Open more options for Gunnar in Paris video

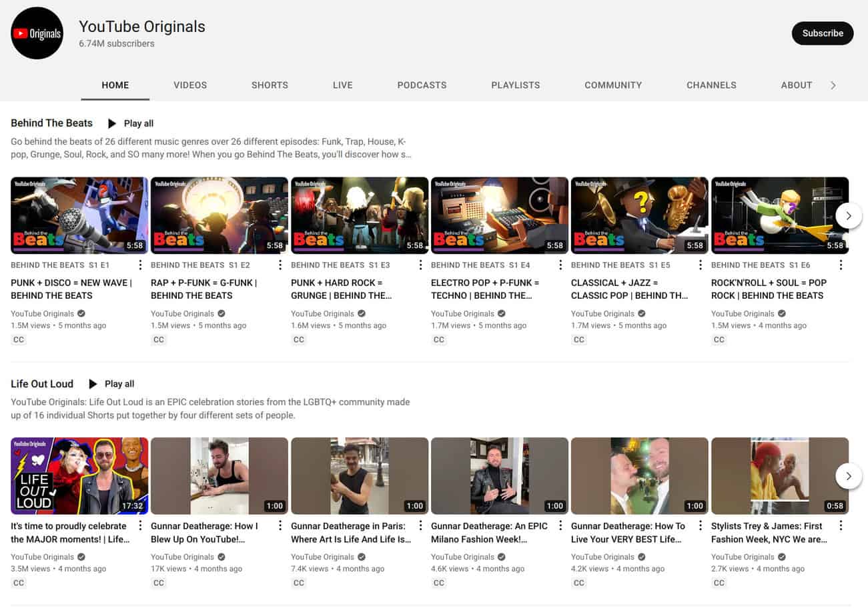tap(420, 526)
